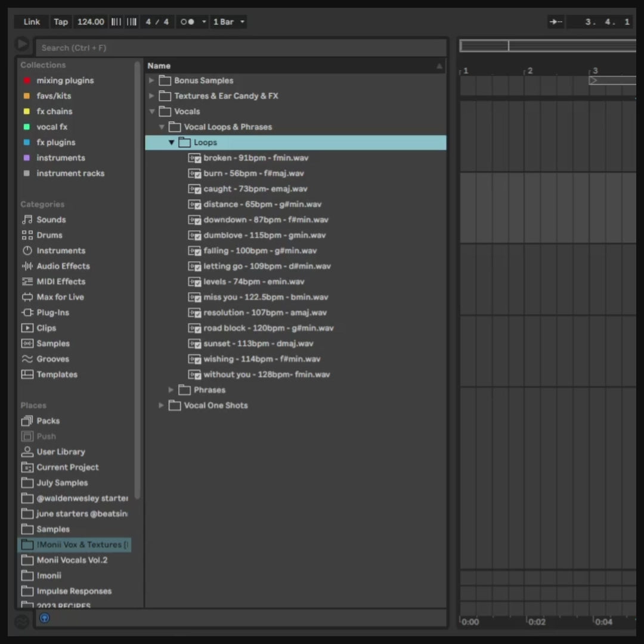Open the Packs place icon
The width and height of the screenshot is (644, 644).
click(x=27, y=421)
